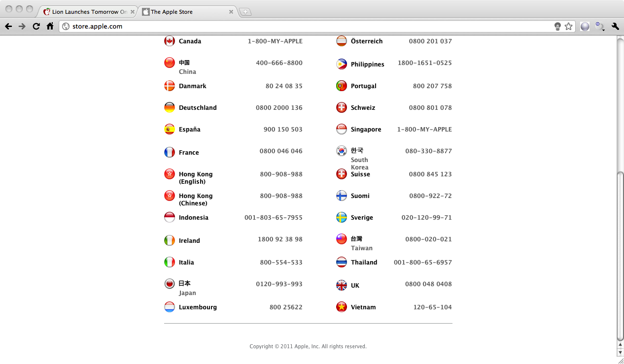Click the gray sphere extension icon
The height and width of the screenshot is (364, 624).
point(585,26)
